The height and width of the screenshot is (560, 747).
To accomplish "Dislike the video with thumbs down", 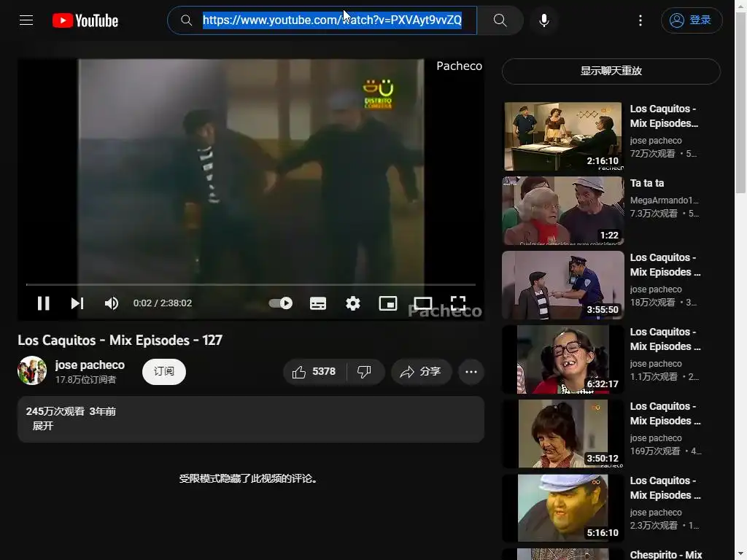I will [x=365, y=372].
